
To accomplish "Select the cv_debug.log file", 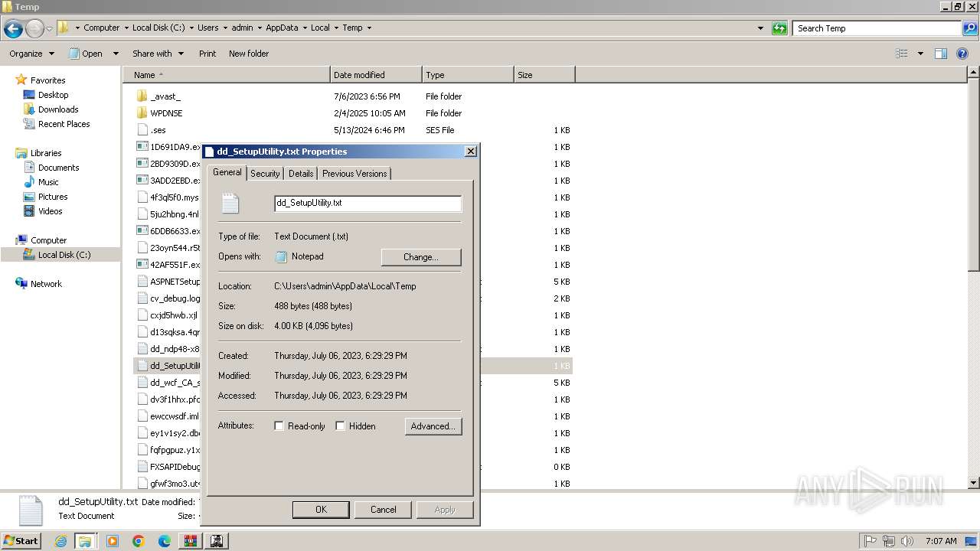I will point(168,298).
